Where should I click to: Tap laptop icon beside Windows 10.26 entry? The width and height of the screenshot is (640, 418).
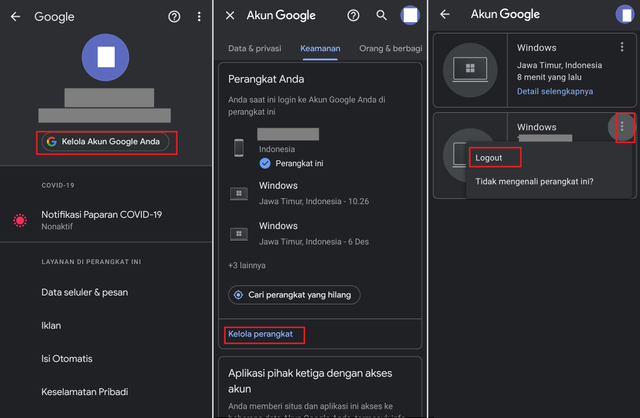(239, 193)
